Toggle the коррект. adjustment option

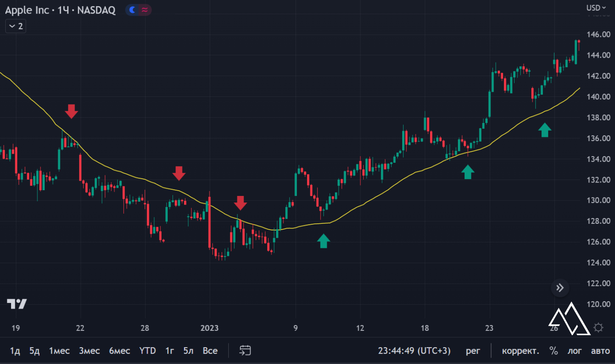tap(520, 351)
